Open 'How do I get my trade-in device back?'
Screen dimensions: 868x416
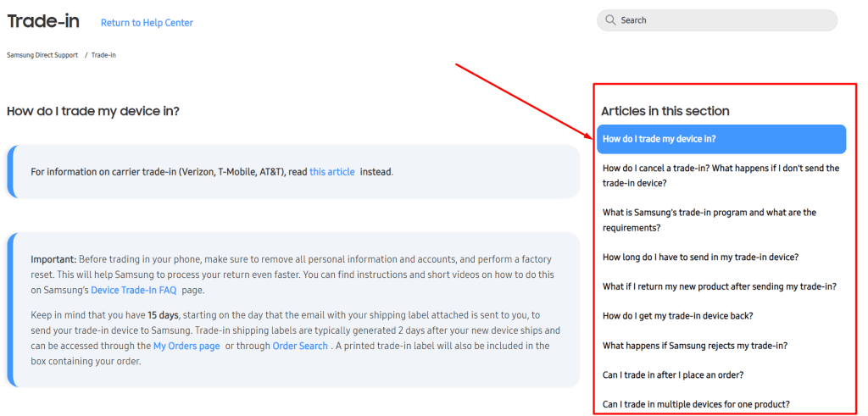(x=677, y=316)
